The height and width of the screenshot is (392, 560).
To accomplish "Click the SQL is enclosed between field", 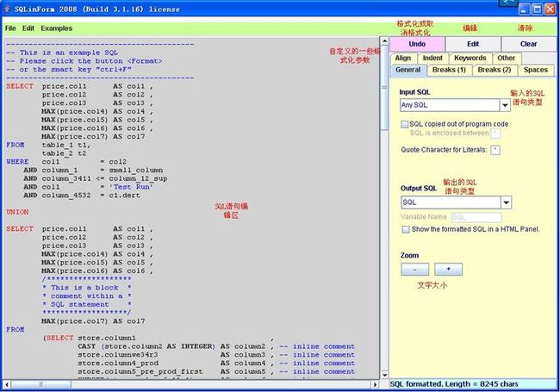I will coord(495,134).
